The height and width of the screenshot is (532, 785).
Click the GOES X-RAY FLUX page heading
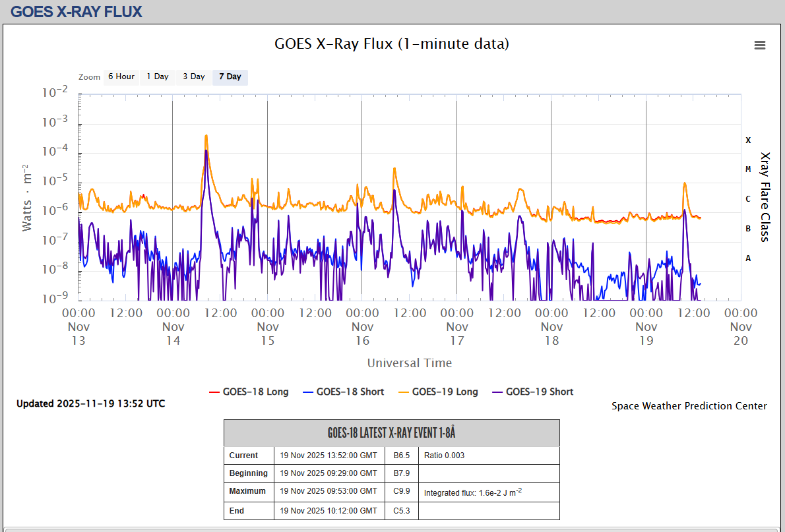point(77,11)
